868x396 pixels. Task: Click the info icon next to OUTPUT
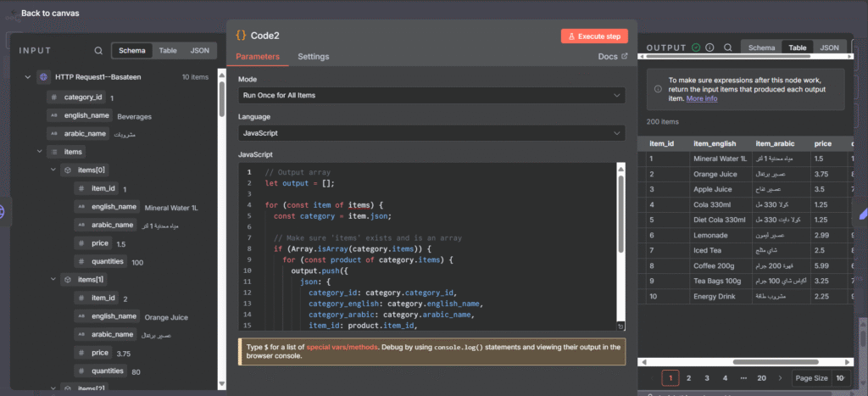tap(709, 48)
